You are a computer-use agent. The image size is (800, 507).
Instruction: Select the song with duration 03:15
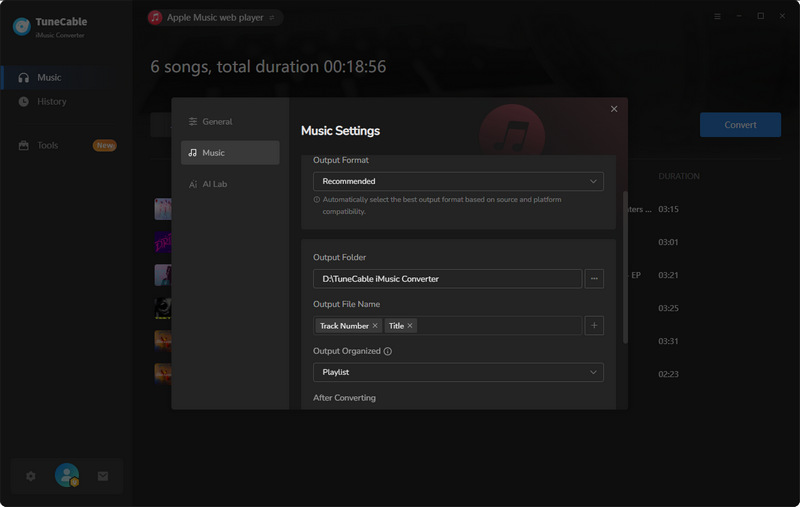(x=668, y=209)
